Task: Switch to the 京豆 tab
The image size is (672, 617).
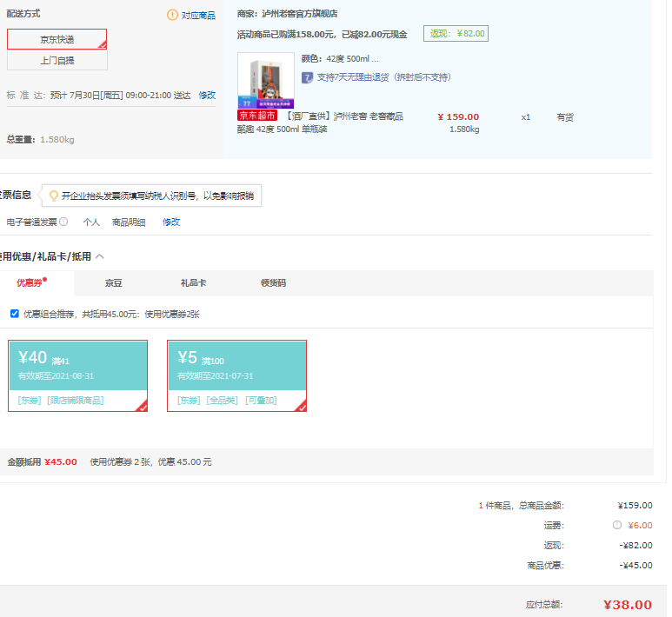Action: click(x=114, y=282)
